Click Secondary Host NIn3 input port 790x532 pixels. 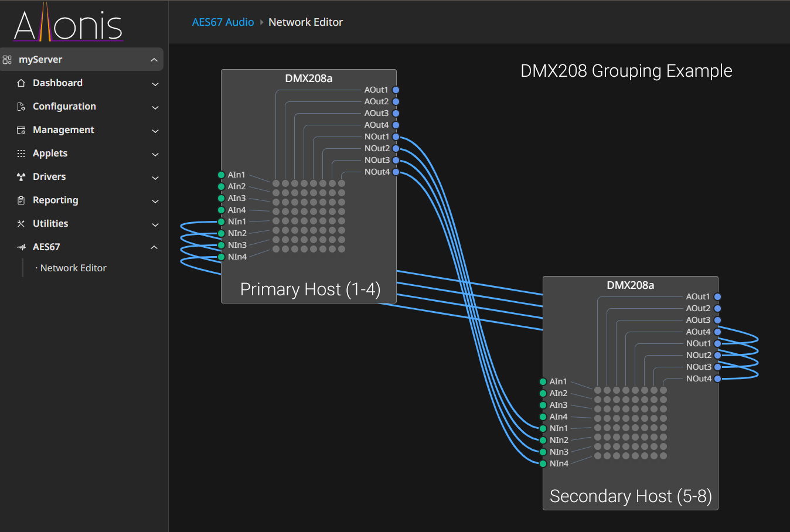pyautogui.click(x=543, y=452)
